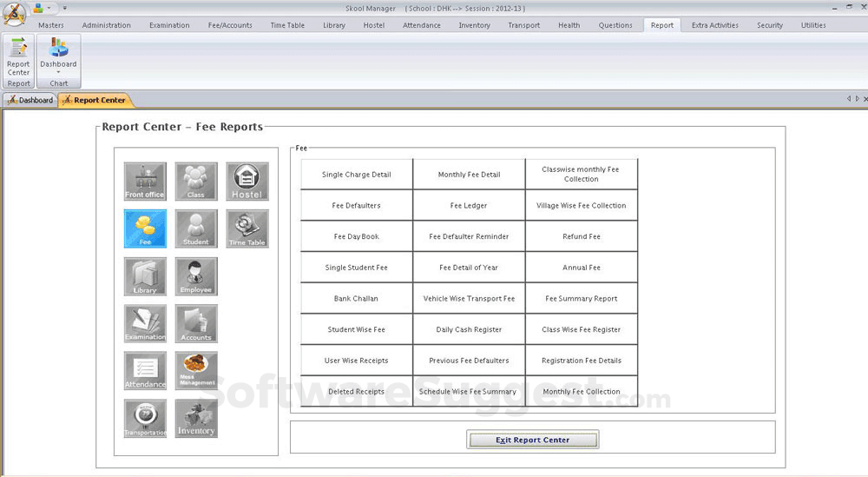Select the Transportation reports icon
This screenshot has width=868, height=477.
click(145, 418)
